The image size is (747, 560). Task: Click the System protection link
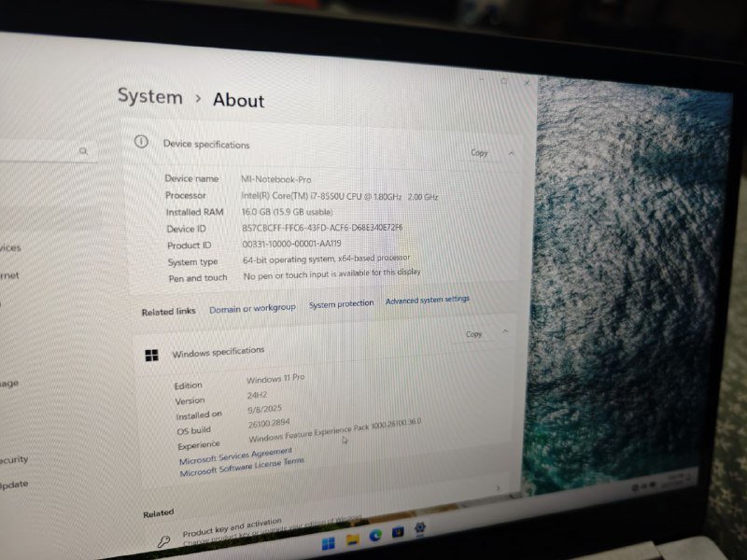[340, 303]
